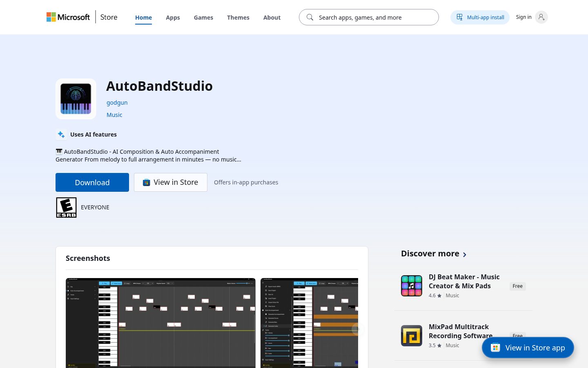This screenshot has height=368, width=588.
Task: Click the DJ Beat Maker app icon
Action: point(412,286)
